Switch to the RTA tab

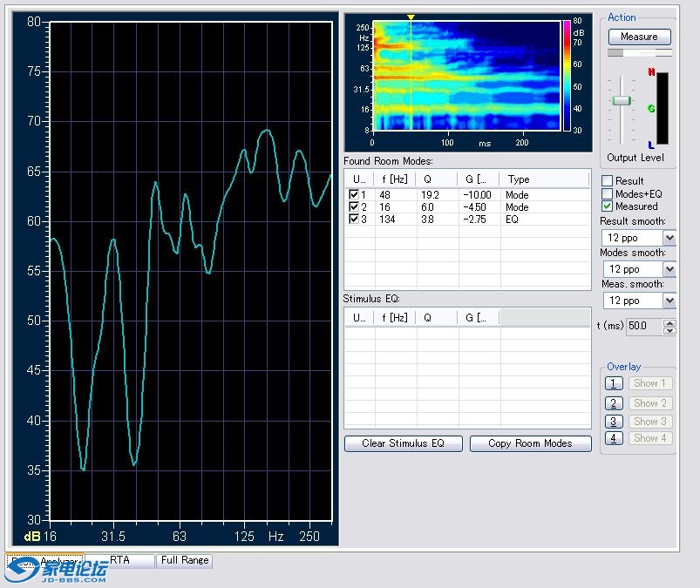(x=120, y=561)
